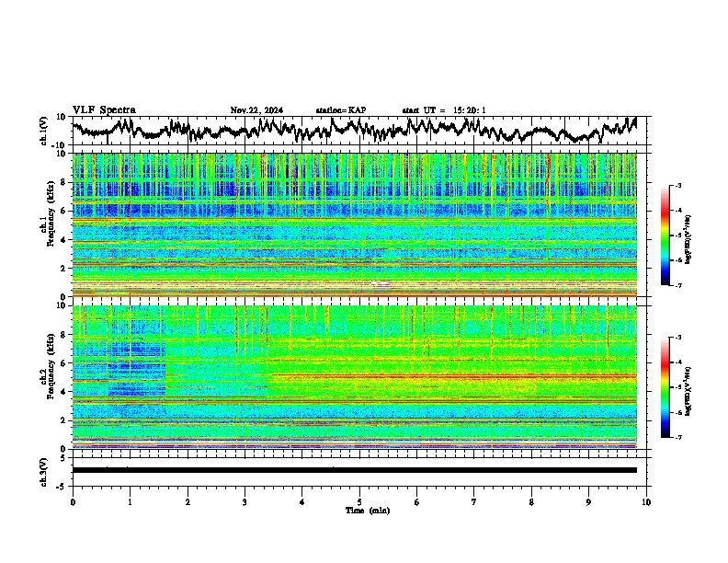Click the 'VLF Spectra' title text
The width and height of the screenshot is (728, 563).
[x=104, y=110]
